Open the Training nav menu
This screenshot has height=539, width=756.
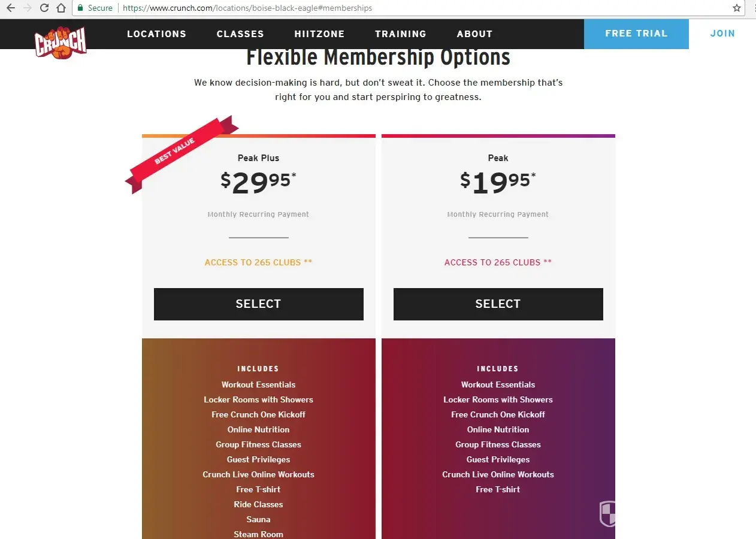click(401, 34)
